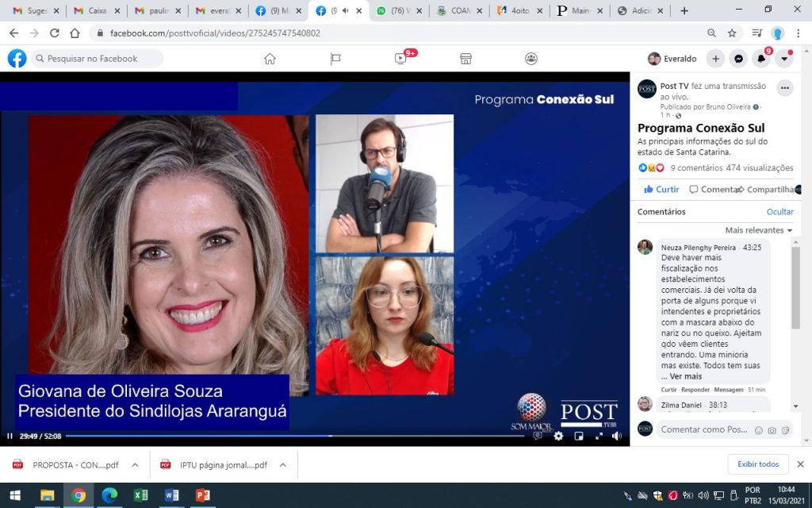Open video settings gear
The width and height of the screenshot is (812, 508).
pos(558,436)
